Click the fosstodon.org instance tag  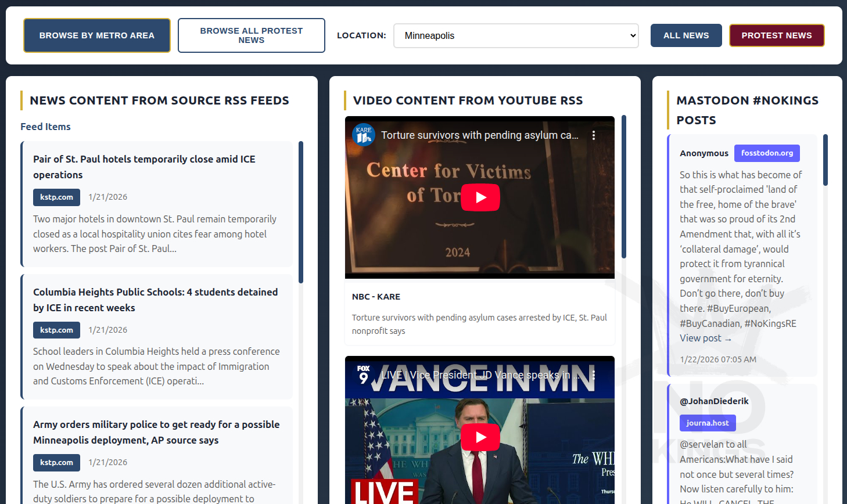coord(767,153)
